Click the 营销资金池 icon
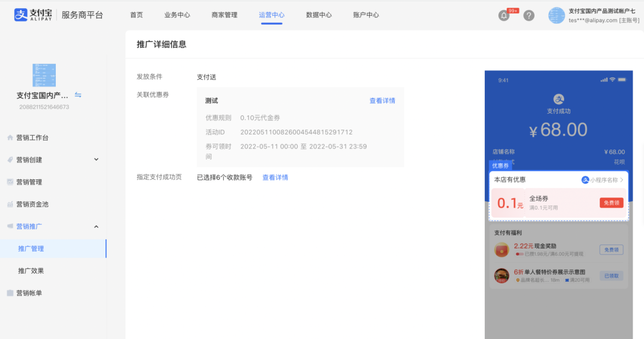 tap(10, 204)
